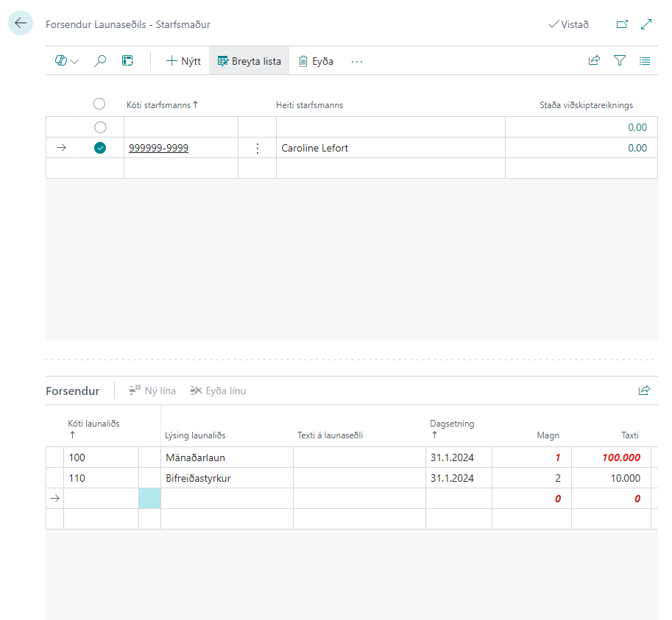
Task: Expand page to full screen icon
Action: click(646, 24)
